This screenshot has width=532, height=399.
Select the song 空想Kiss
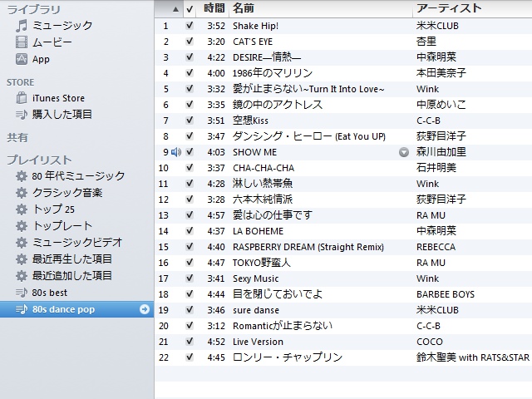250,121
